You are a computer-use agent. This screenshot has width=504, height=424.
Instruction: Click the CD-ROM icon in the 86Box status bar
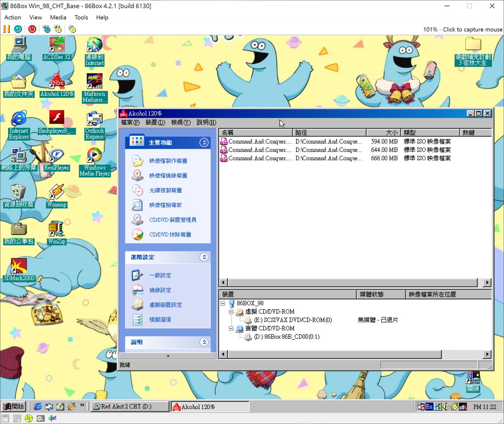pyautogui.click(x=29, y=418)
